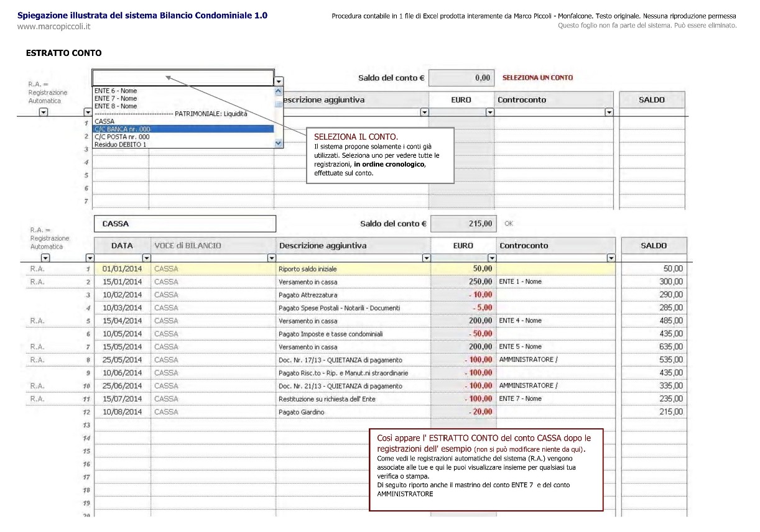Click Pagato Imposte e tasse condominiali cell
This screenshot has width=760, height=532.
click(353, 334)
